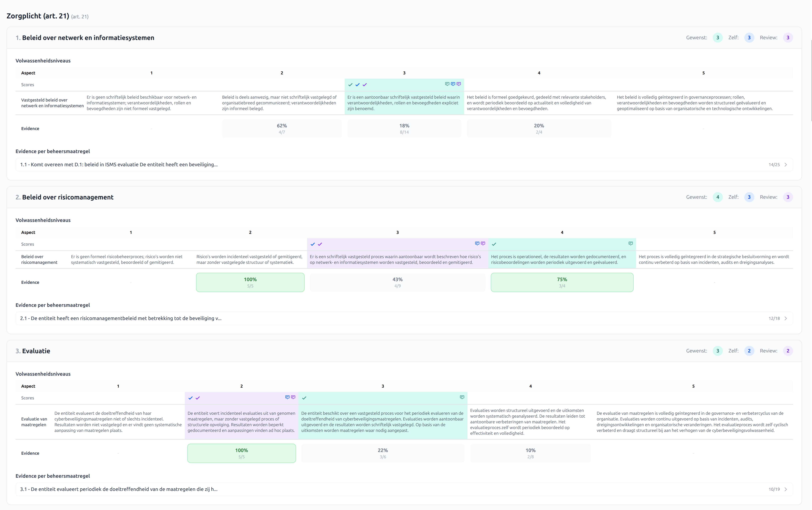This screenshot has width=812, height=510.
Task: Click purple checkmark in risicomanagement level 3
Action: coord(320,244)
